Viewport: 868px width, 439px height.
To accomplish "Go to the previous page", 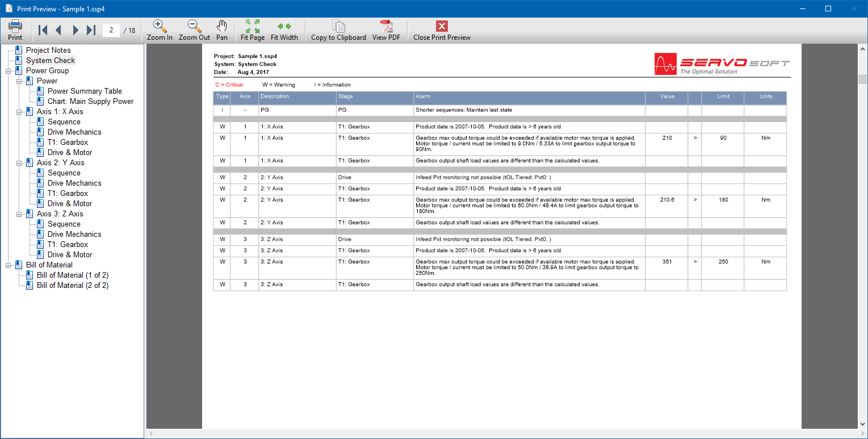I will [58, 30].
